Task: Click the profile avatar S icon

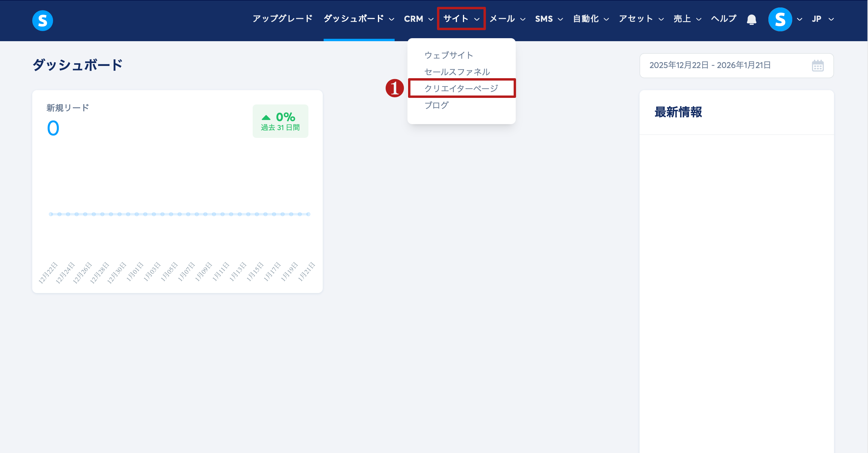Action: click(x=780, y=20)
